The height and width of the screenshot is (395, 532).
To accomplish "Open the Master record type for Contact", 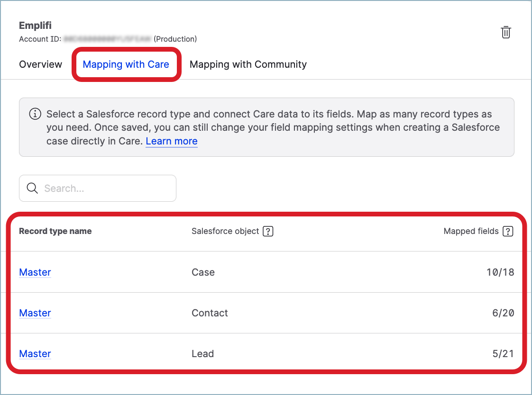I will click(35, 313).
